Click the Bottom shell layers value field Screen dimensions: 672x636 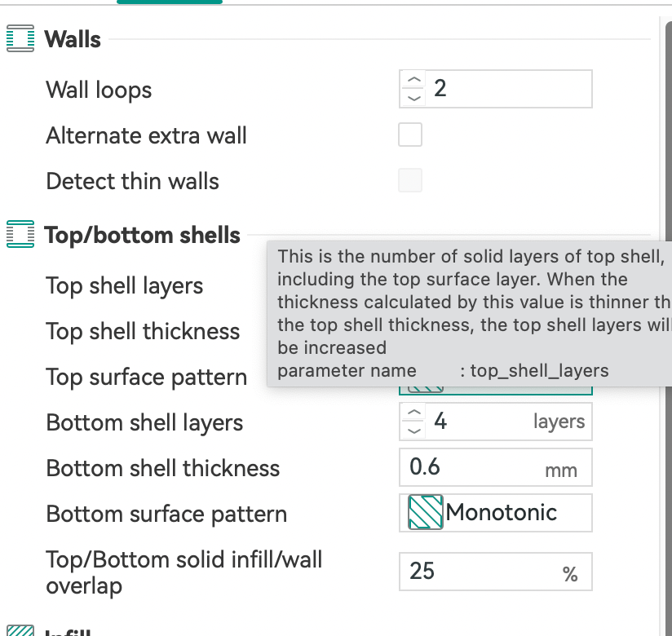coord(481,422)
